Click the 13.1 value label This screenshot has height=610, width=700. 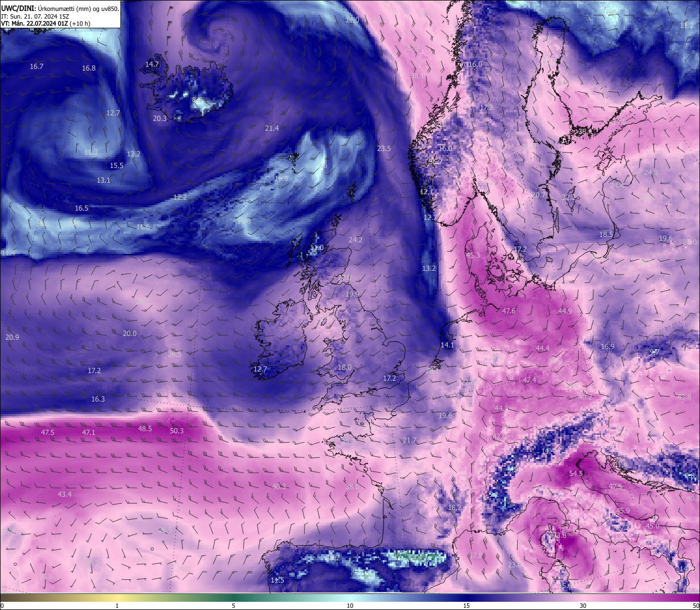(103, 180)
